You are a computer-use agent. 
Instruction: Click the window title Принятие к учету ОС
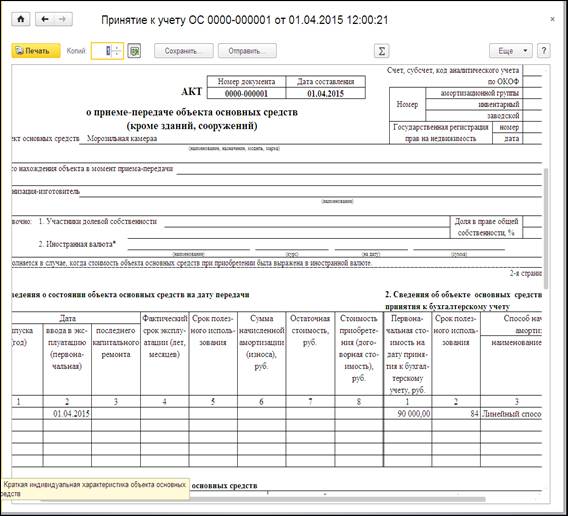tap(245, 20)
